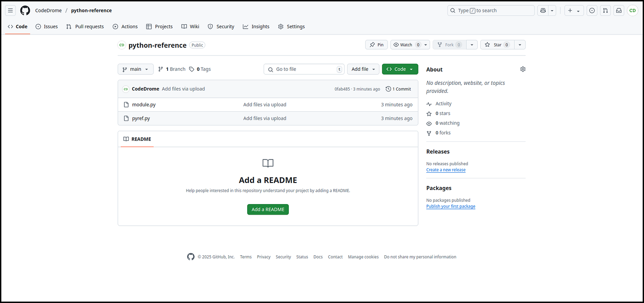Click the repository settings gear beside About

click(x=523, y=69)
